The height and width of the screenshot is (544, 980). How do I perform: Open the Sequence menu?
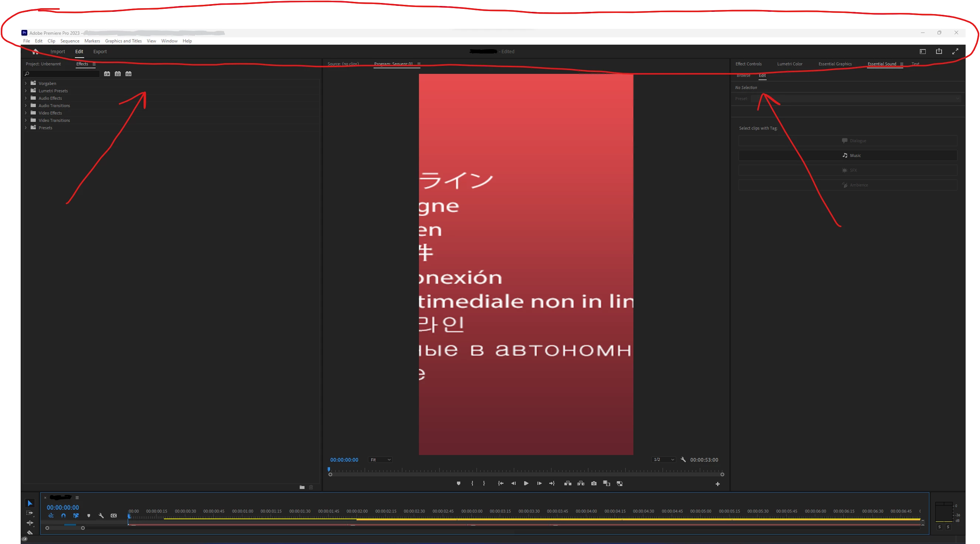pos(70,41)
